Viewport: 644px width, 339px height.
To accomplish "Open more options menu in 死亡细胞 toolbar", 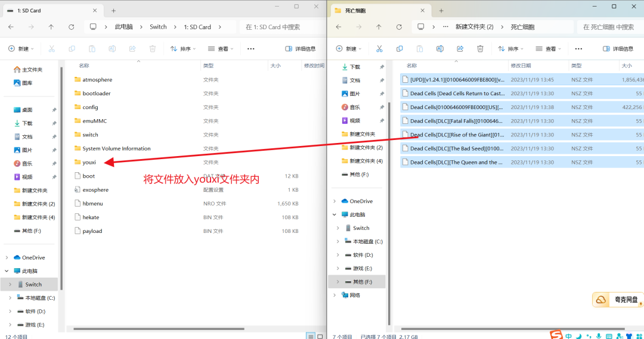I will [578, 49].
